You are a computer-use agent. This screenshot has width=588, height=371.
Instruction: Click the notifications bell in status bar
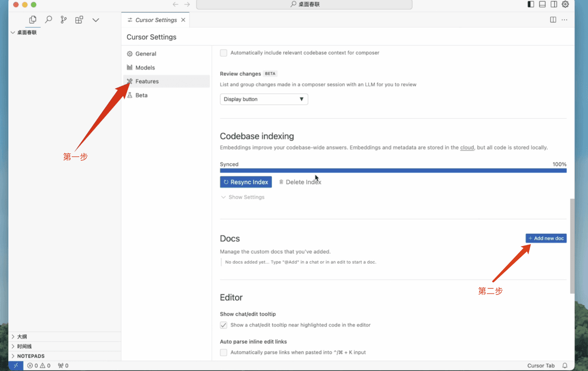coord(565,366)
